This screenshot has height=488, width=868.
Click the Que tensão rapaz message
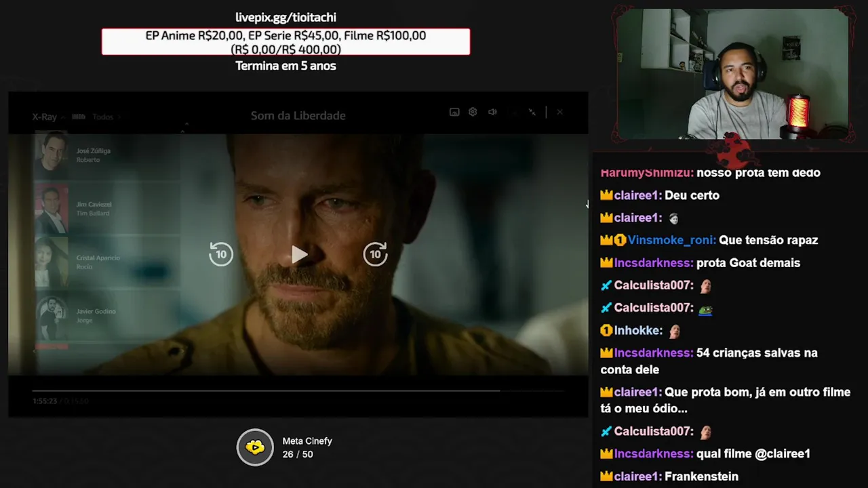tap(768, 240)
